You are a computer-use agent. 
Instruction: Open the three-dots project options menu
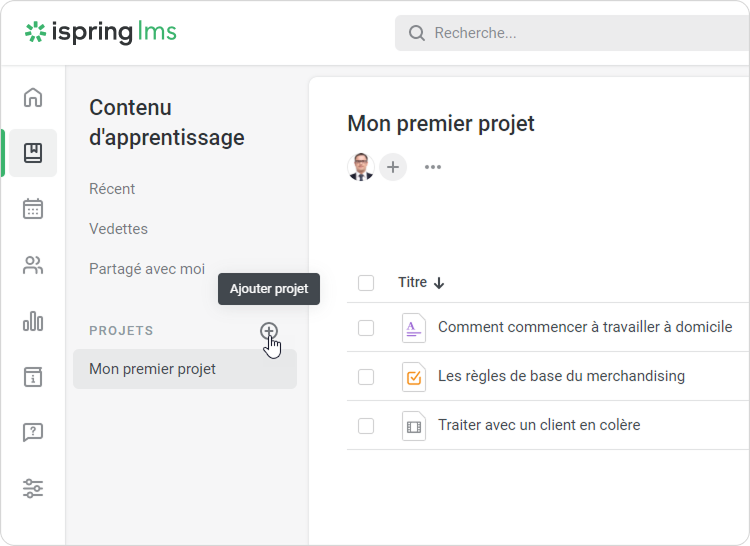(x=433, y=167)
